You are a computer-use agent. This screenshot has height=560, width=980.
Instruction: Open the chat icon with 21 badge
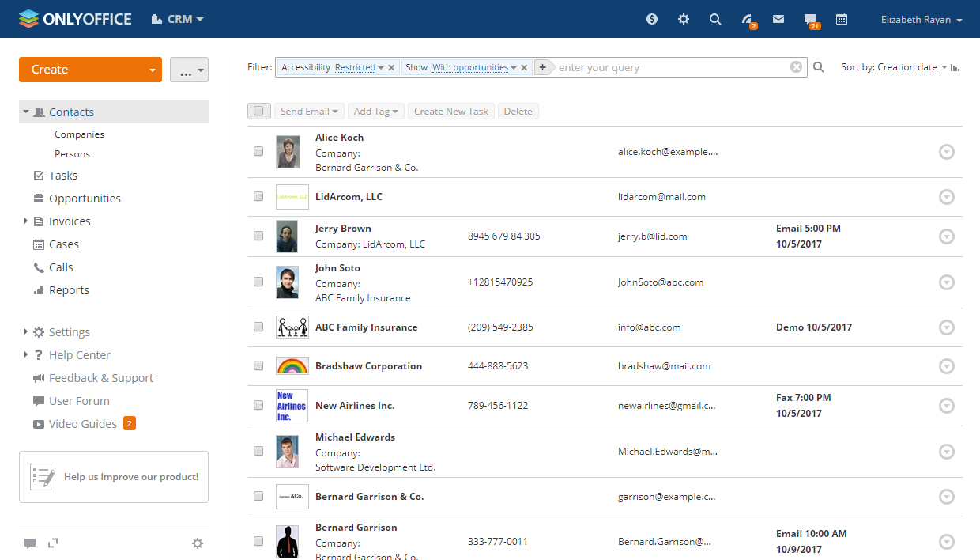810,20
